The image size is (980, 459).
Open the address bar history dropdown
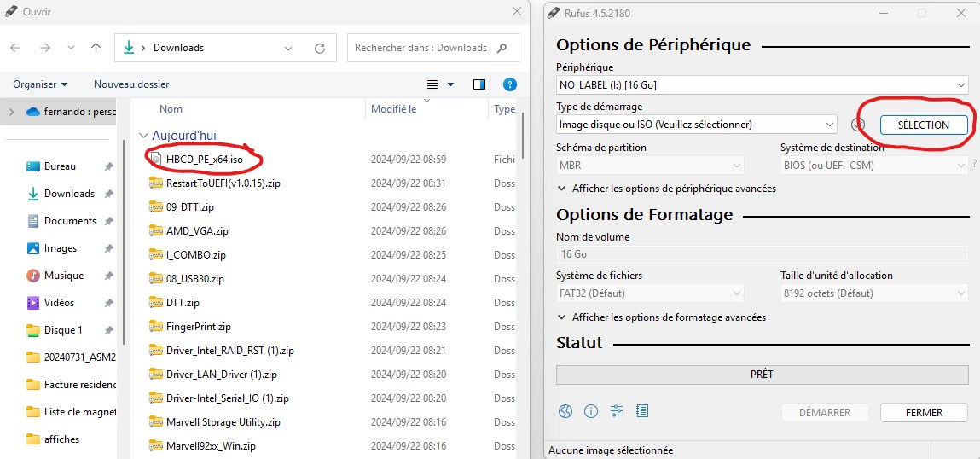point(288,48)
